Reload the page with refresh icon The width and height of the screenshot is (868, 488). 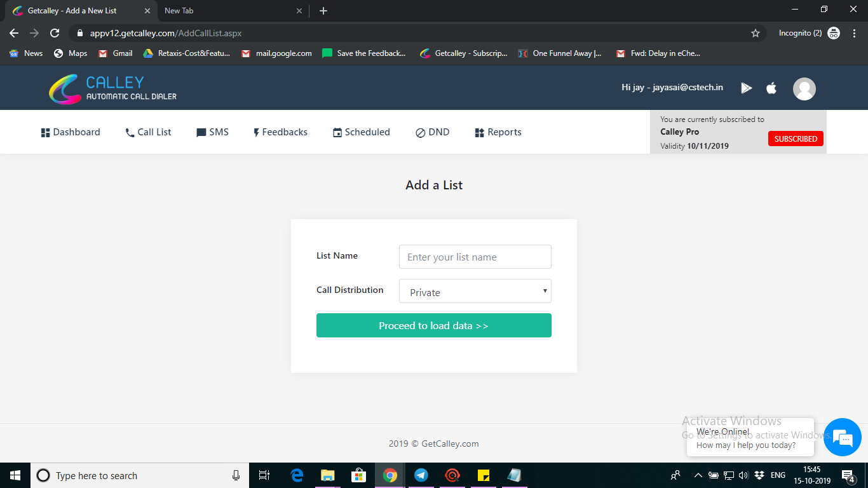pyautogui.click(x=55, y=33)
